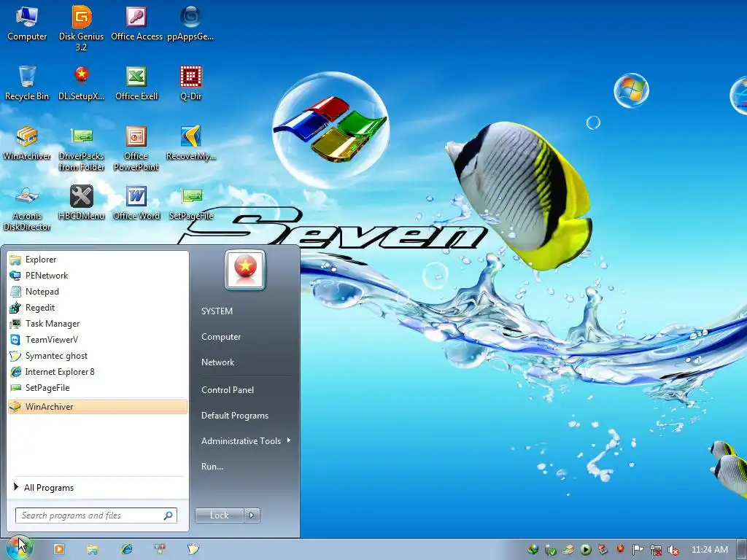
Task: Expand the Administrative Tools submenu
Action: [245, 441]
